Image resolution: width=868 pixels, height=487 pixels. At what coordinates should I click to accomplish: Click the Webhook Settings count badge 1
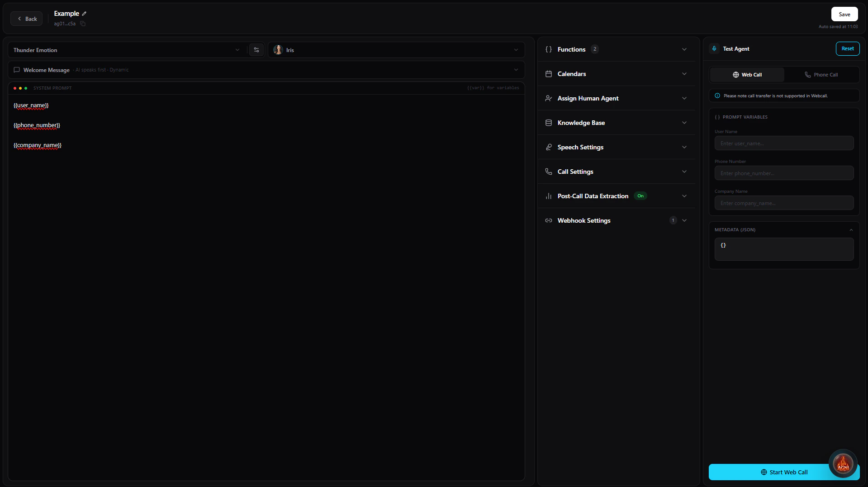pyautogui.click(x=673, y=220)
